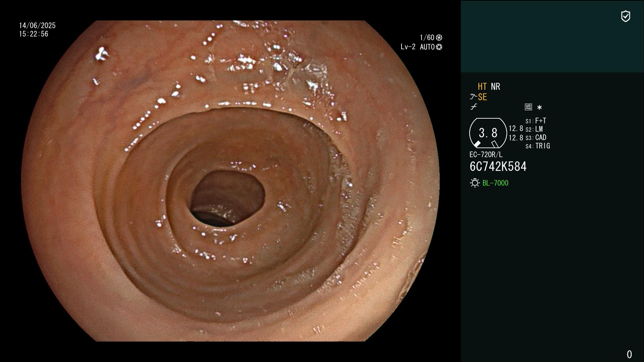
Task: Click the S4: TRIG switch assignment
Action: tap(538, 146)
